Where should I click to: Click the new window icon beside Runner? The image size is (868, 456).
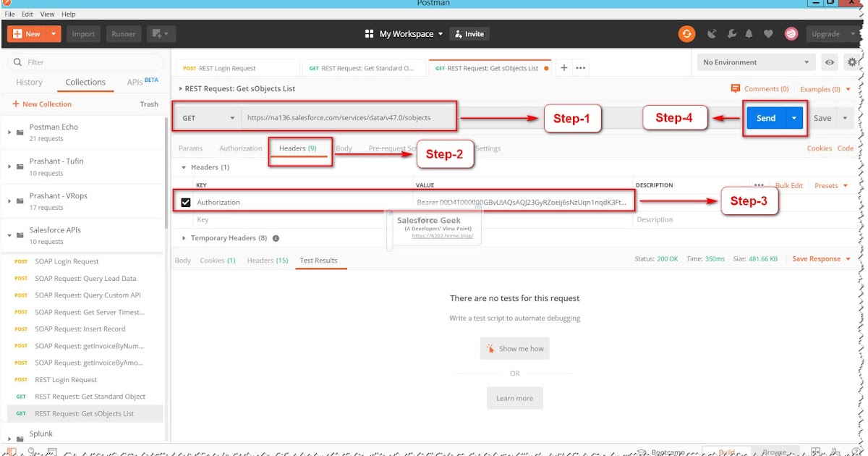click(x=161, y=33)
